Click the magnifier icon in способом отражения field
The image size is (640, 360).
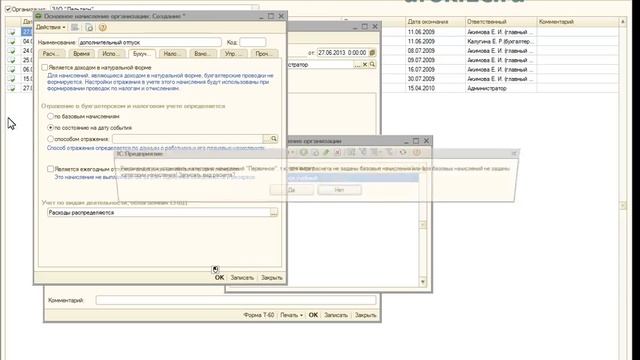click(274, 139)
